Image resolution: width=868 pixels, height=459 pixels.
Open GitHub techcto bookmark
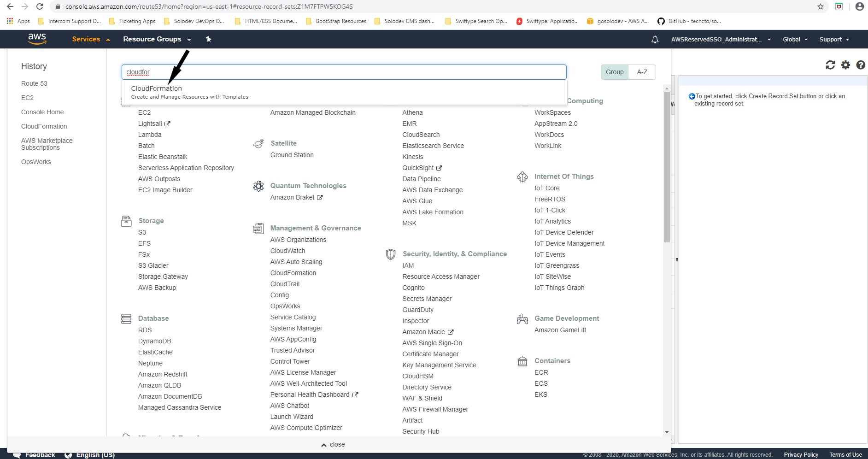[x=689, y=21]
